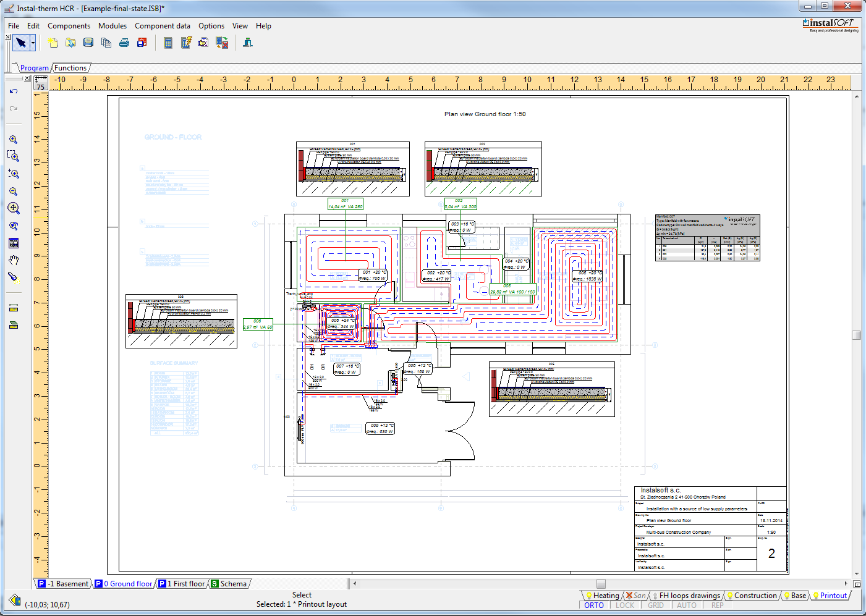Open the Component data menu

click(163, 26)
